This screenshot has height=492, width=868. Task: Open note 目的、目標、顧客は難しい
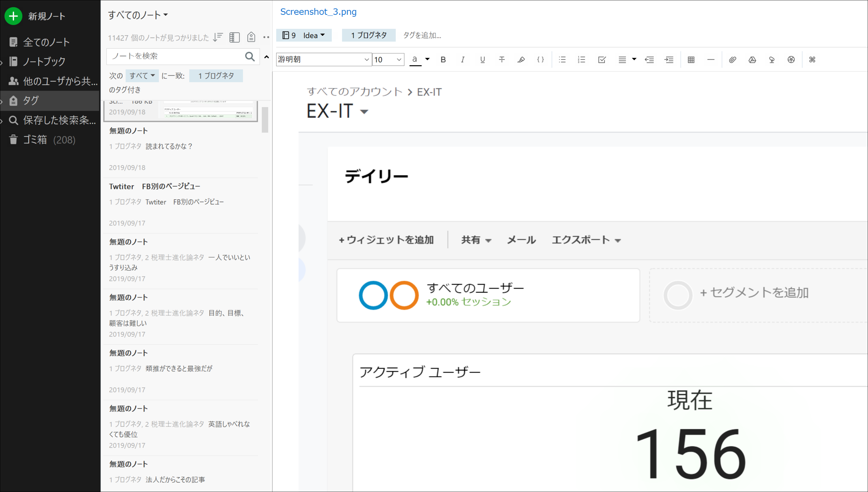(181, 317)
